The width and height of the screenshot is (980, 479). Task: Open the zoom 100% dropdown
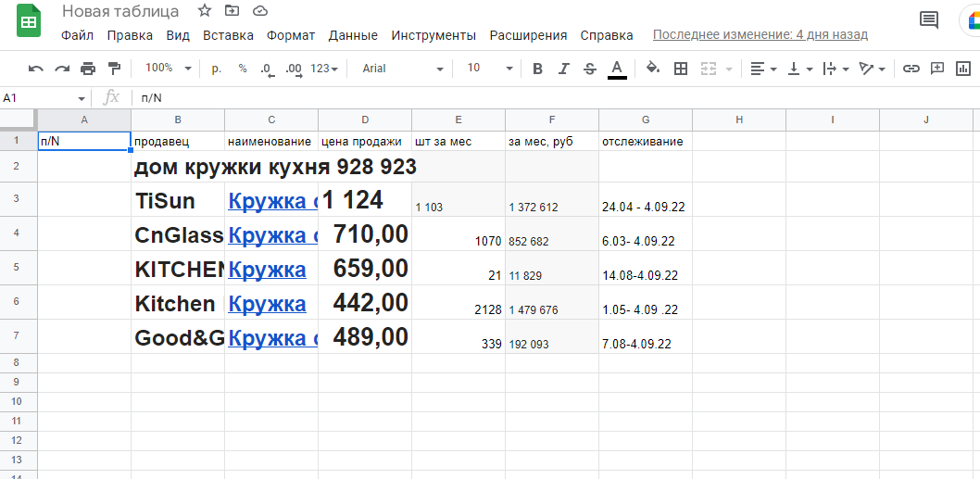click(x=169, y=69)
